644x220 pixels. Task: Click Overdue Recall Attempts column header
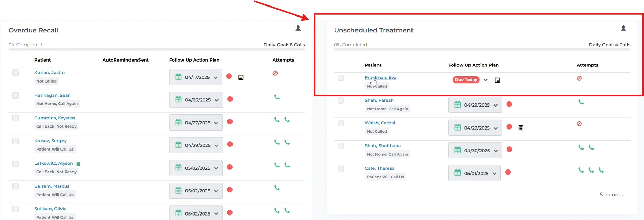point(283,60)
